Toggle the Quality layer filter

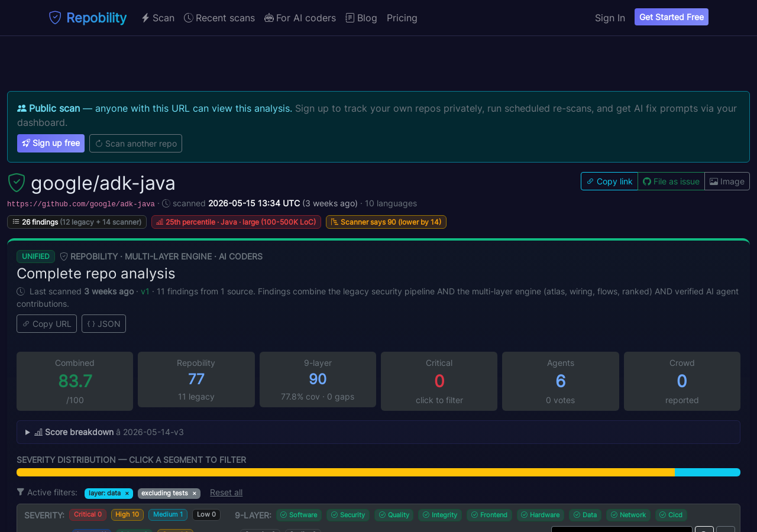click(394, 515)
